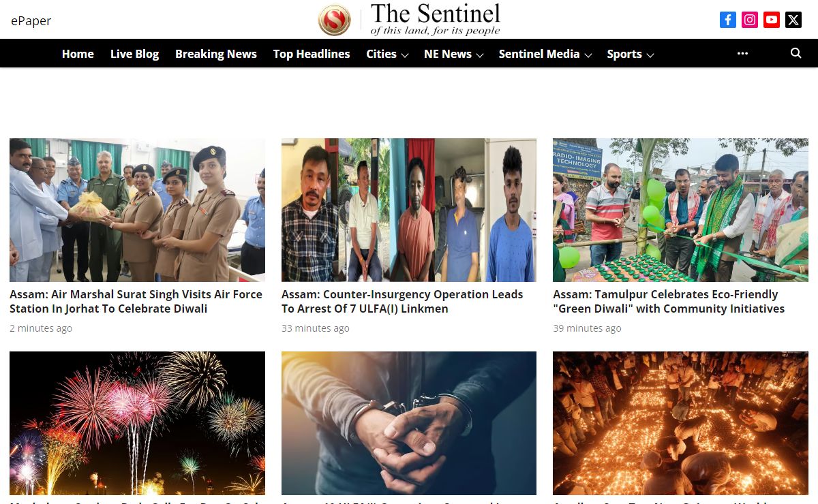Open The Sentinel YouTube channel icon

coord(772,20)
